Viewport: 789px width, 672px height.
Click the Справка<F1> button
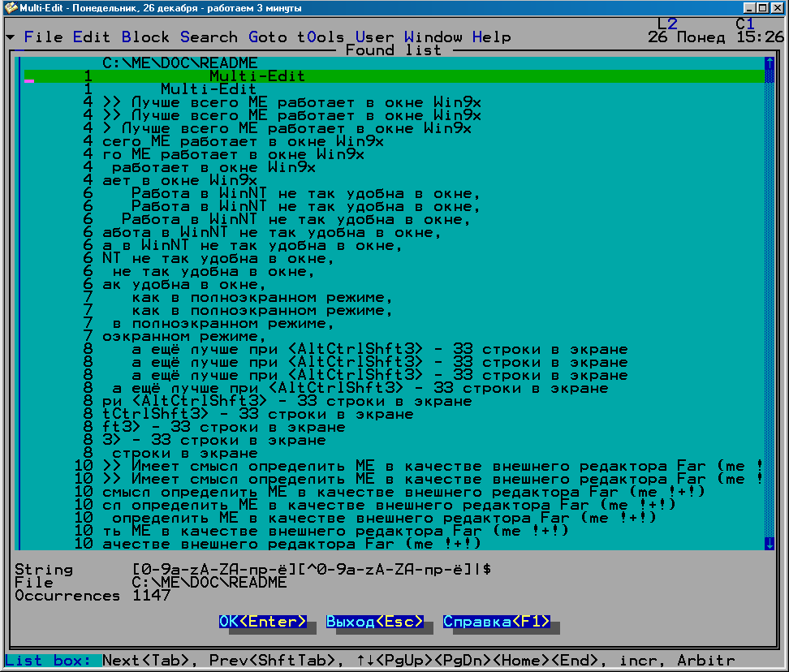(x=496, y=622)
